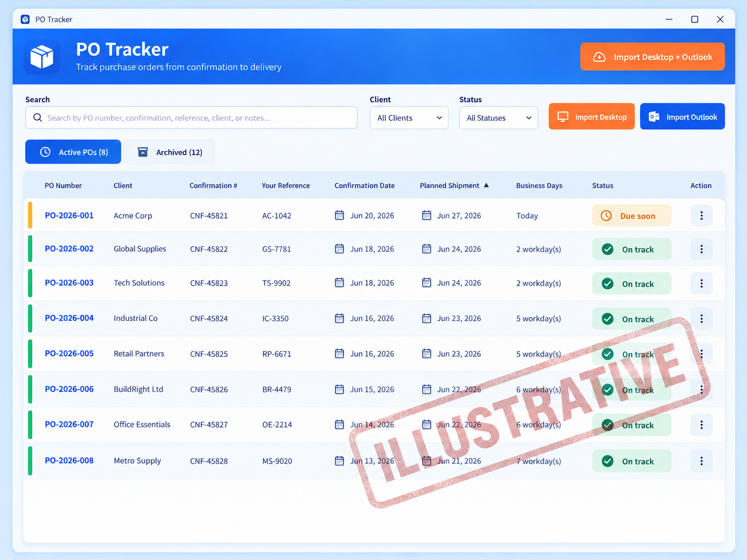747x560 pixels.
Task: Click the Due soon status badge
Action: click(631, 216)
